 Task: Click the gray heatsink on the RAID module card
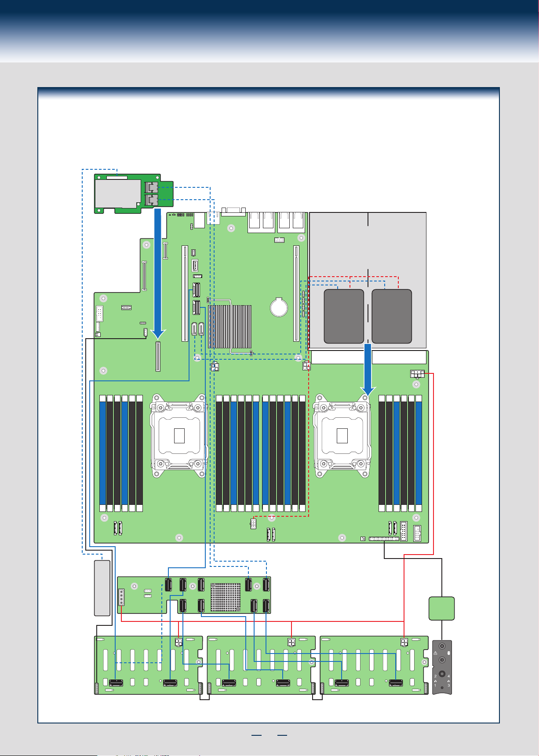[x=119, y=194]
